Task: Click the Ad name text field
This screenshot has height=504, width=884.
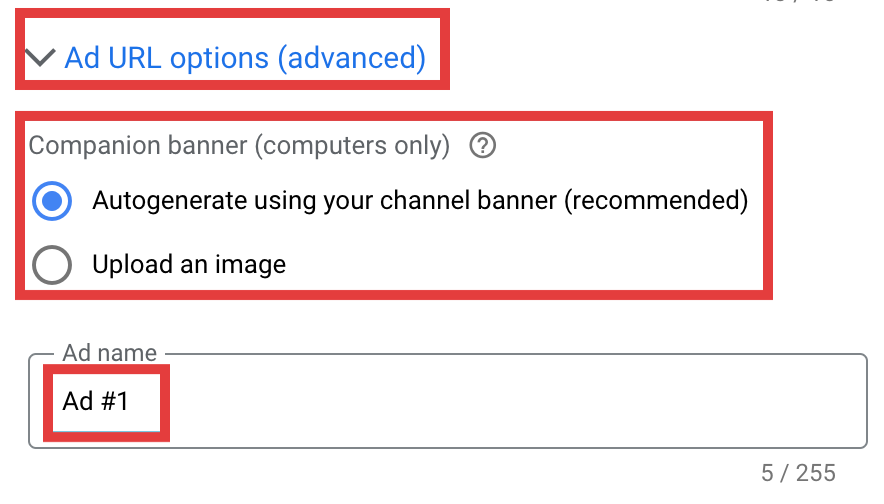Action: [x=448, y=401]
